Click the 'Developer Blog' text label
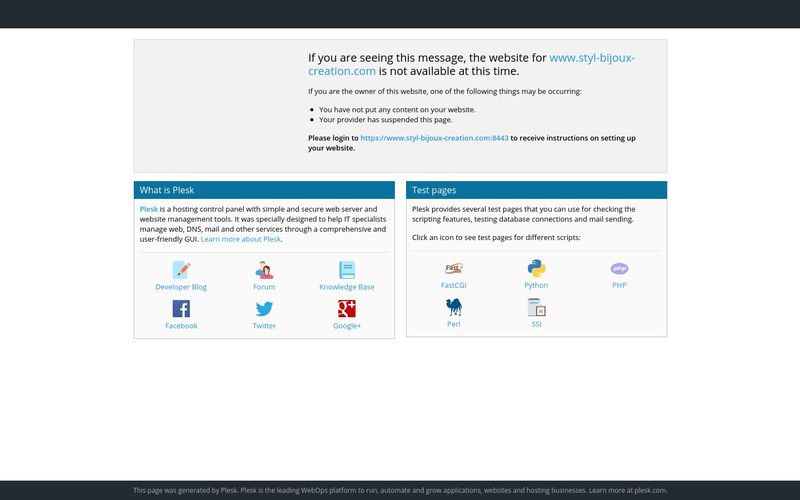This screenshot has height=500, width=800. point(181,287)
